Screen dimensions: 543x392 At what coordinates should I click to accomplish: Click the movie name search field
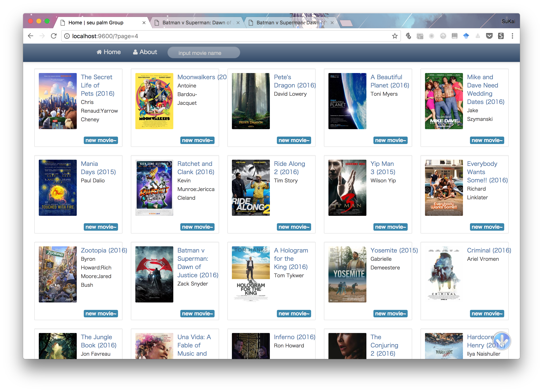203,53
